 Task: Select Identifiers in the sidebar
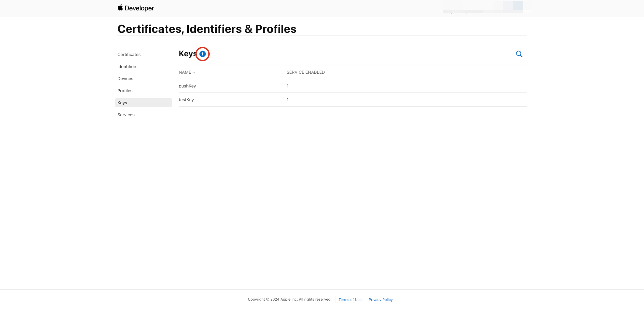pyautogui.click(x=127, y=67)
